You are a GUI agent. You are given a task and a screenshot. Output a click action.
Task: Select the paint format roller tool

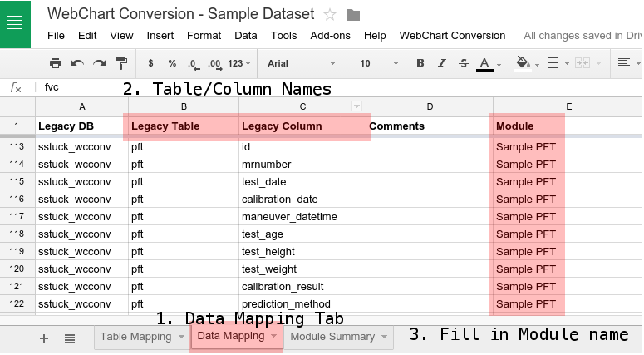tap(121, 63)
